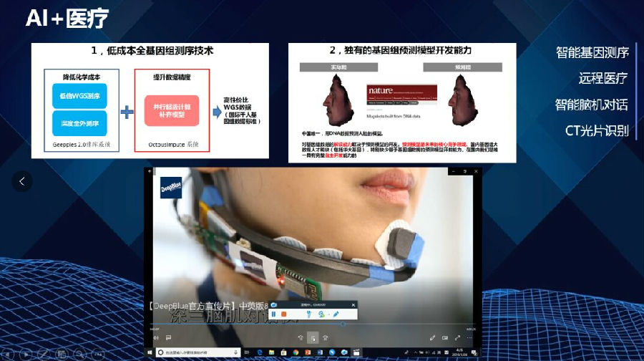Switch to PowerPoint on the taskbar
This screenshot has width=644, height=361.
click(308, 352)
